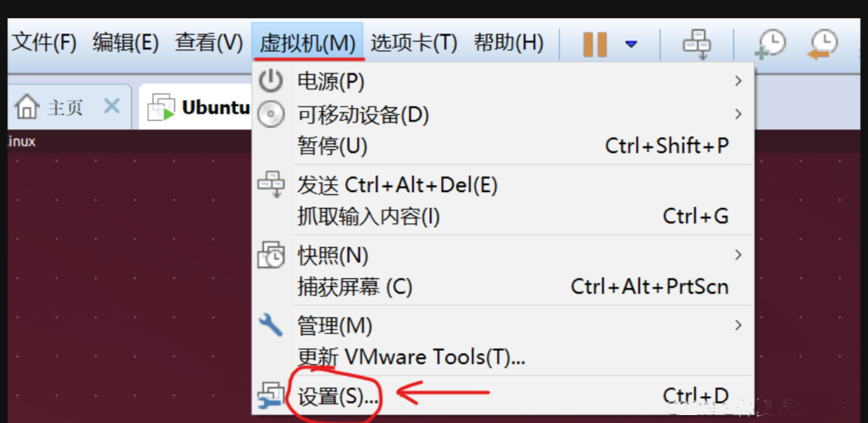Click the send Ctrl+Alt+Del toolbar icon
This screenshot has height=423, width=868.
click(696, 43)
